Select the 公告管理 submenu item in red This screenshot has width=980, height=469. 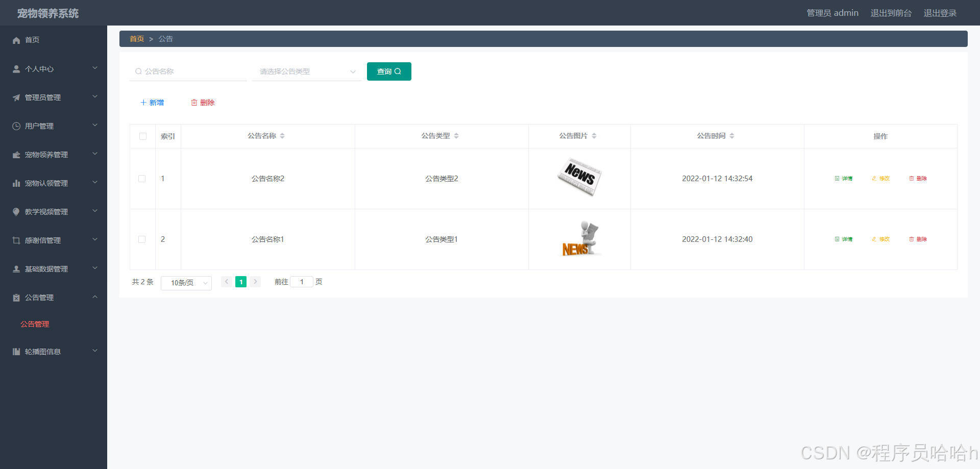coord(35,324)
